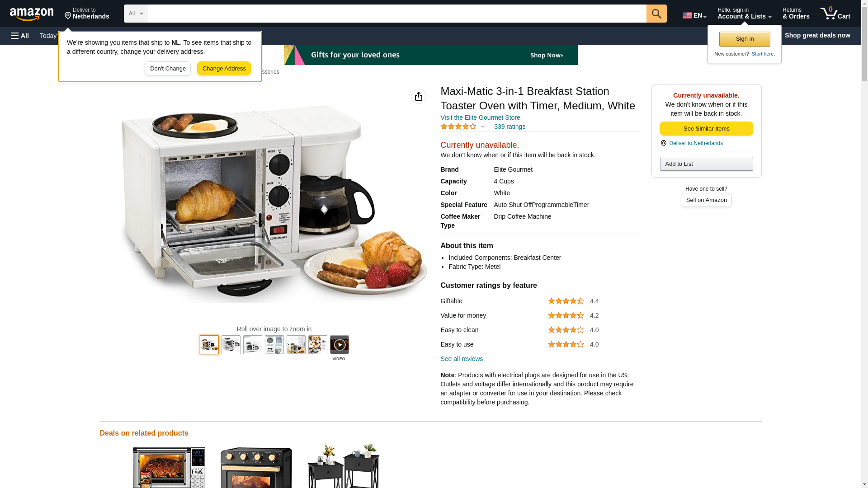Open the shopping cart icon
This screenshot has width=868, height=488.
835,14
